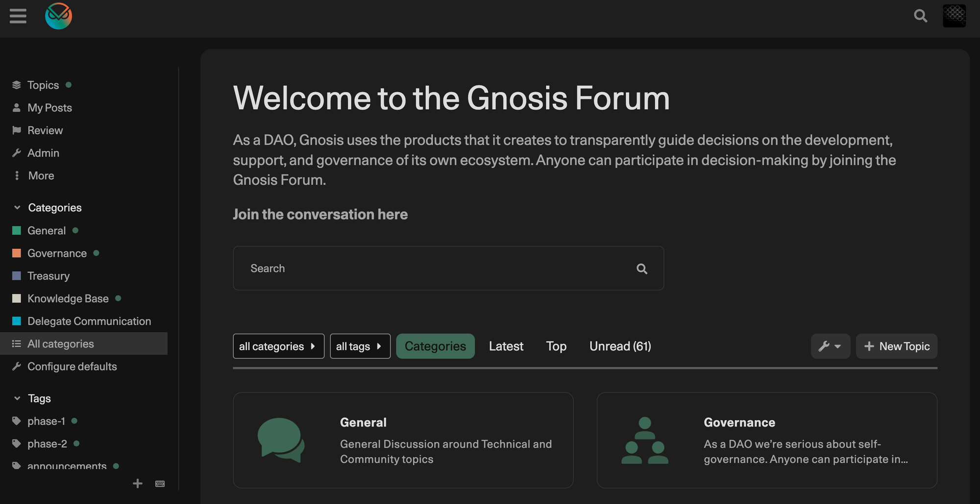This screenshot has width=980, height=504.
Task: Switch to the Latest tab
Action: point(506,346)
